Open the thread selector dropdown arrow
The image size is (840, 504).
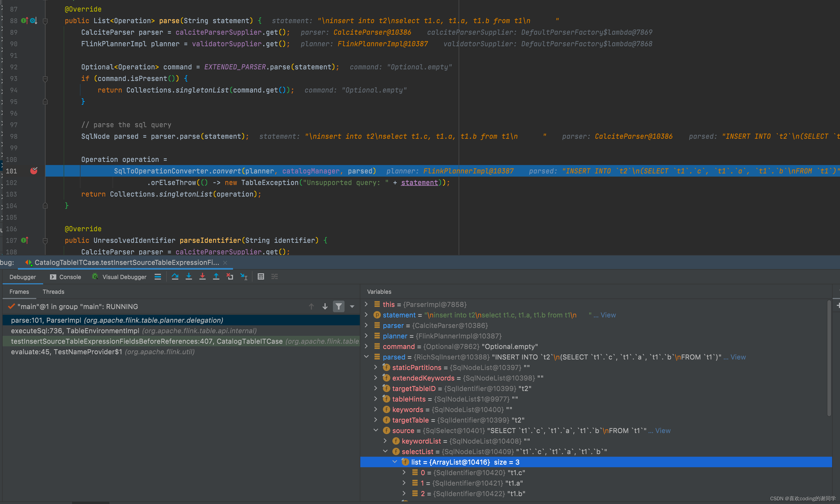pos(352,306)
